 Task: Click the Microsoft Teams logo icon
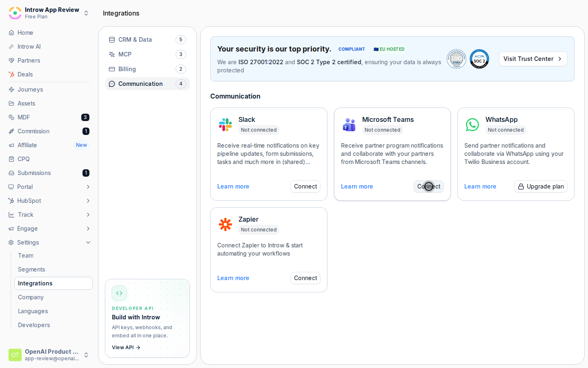(x=349, y=124)
